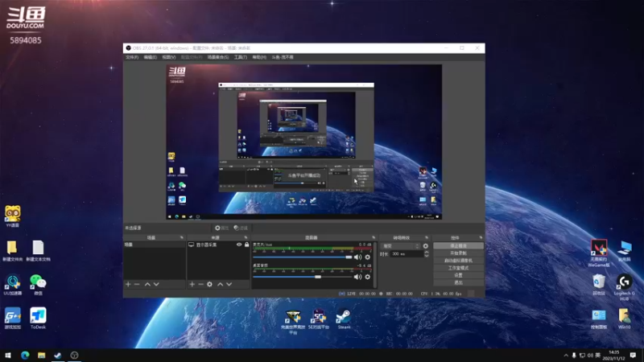Open the Steam desktop shortcut

coord(344,319)
